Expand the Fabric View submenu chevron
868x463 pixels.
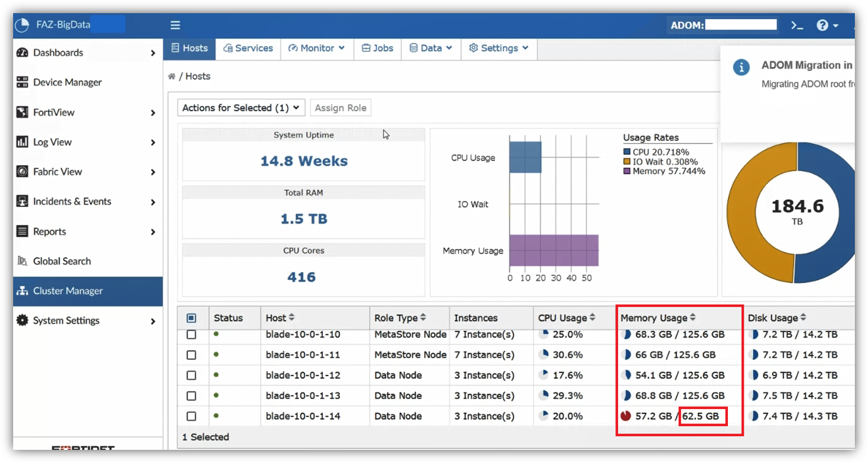[153, 172]
